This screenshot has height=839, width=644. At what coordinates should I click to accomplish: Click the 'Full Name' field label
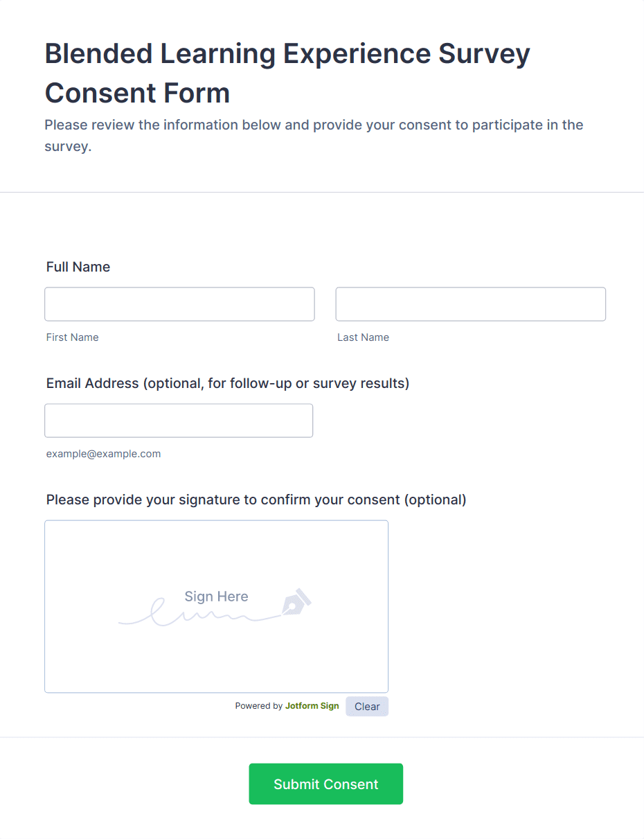(78, 267)
